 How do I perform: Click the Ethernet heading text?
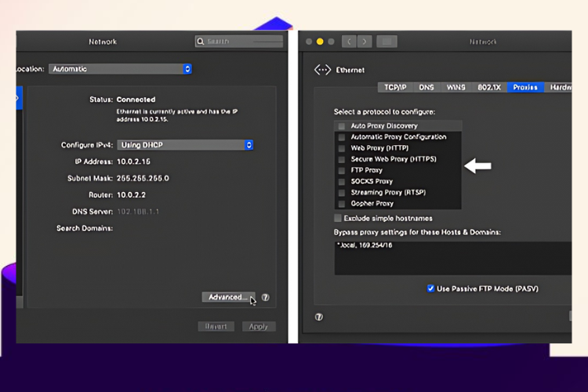(x=350, y=70)
